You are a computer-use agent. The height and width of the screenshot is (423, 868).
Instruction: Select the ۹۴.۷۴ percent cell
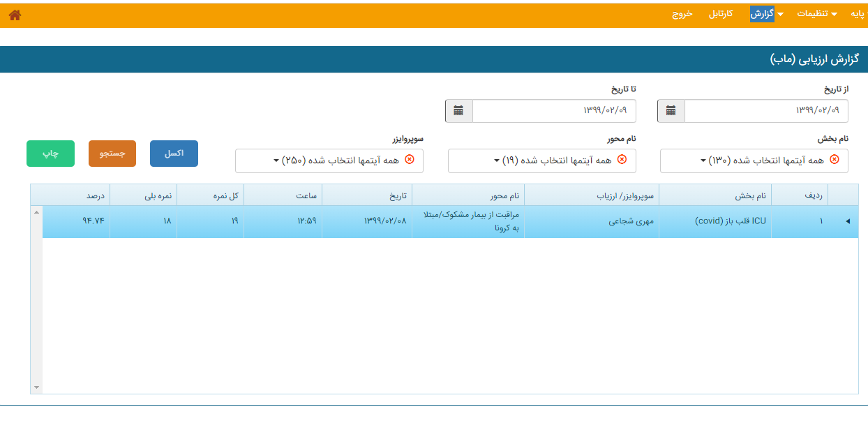(76, 222)
